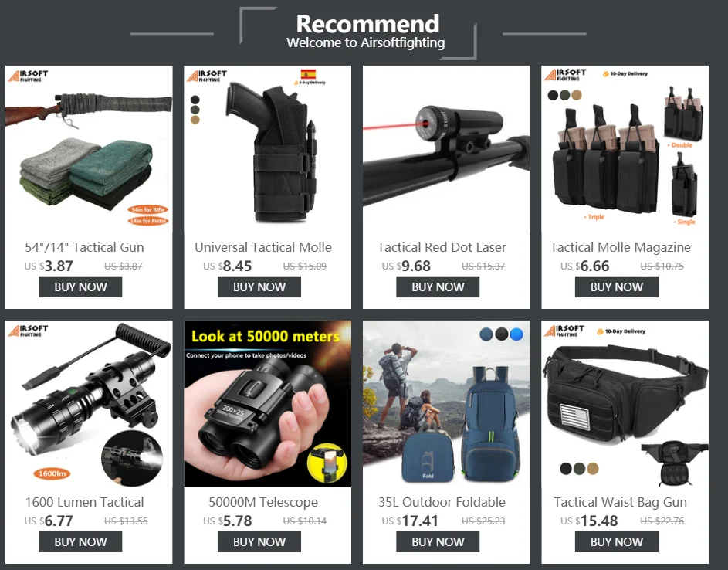
Task: Open the Tactical Waist Bag Gun title
Action: click(620, 502)
